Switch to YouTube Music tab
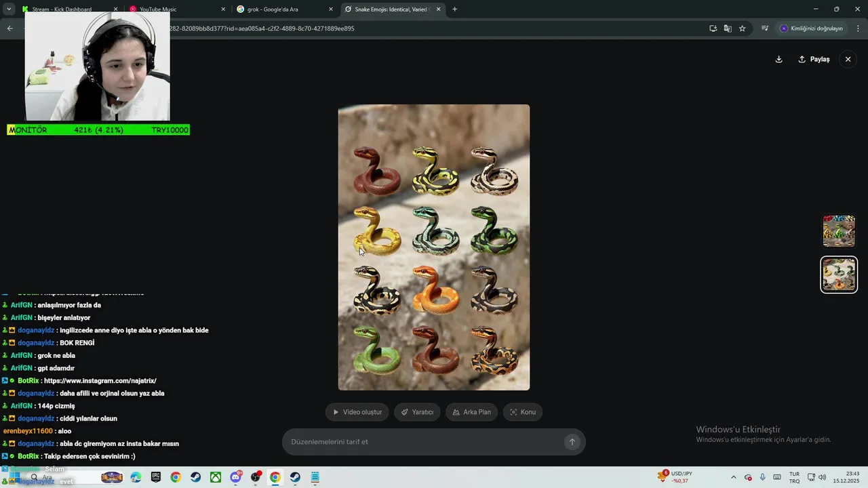Viewport: 868px width, 488px height. point(176,9)
